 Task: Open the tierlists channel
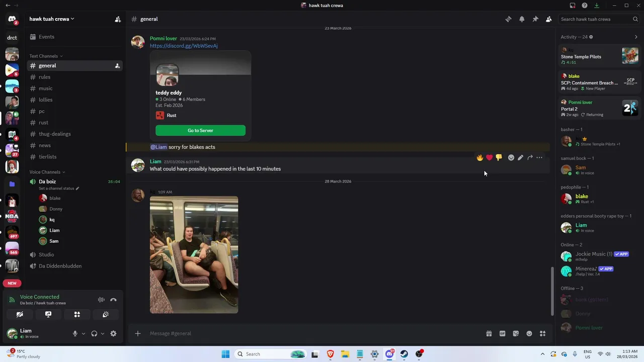tap(75, 157)
